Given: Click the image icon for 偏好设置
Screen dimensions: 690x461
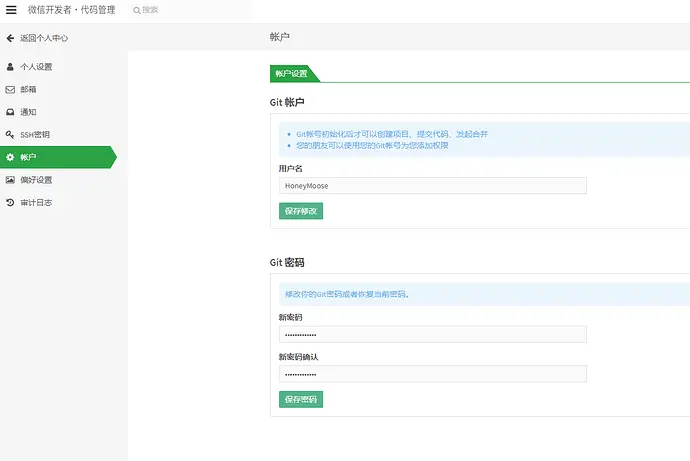Looking at the screenshot, I should [10, 180].
